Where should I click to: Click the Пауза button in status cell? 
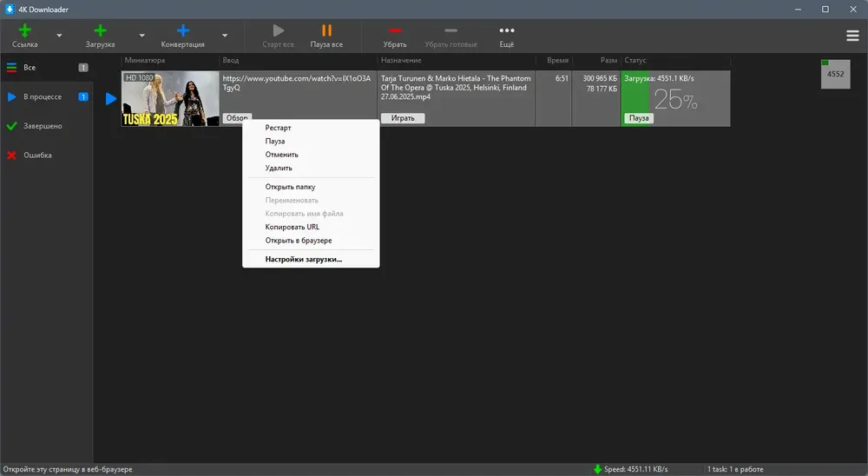pyautogui.click(x=639, y=118)
